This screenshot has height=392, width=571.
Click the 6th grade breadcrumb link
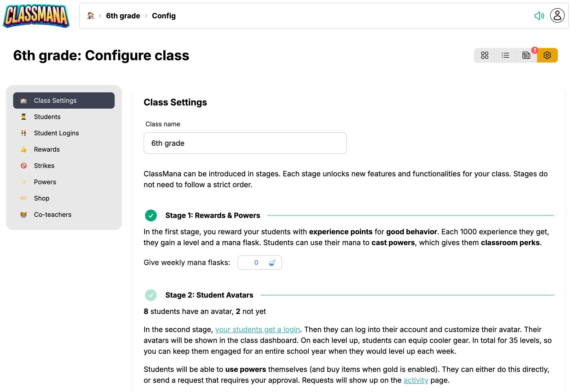(123, 16)
